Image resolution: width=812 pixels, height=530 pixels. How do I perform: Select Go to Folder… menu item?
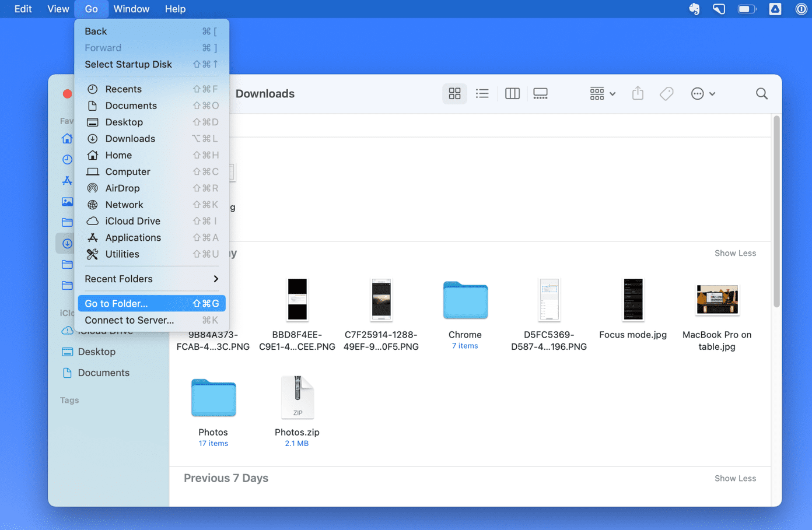(152, 303)
